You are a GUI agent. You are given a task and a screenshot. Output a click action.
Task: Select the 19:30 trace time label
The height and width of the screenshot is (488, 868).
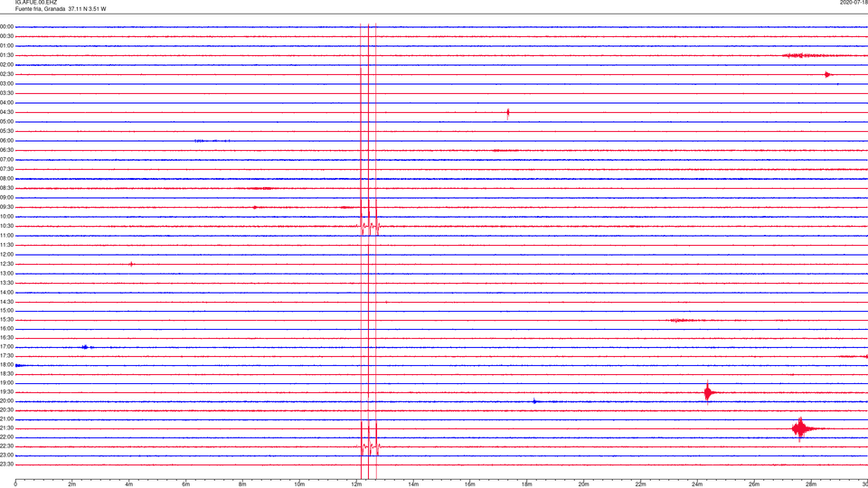(7, 392)
